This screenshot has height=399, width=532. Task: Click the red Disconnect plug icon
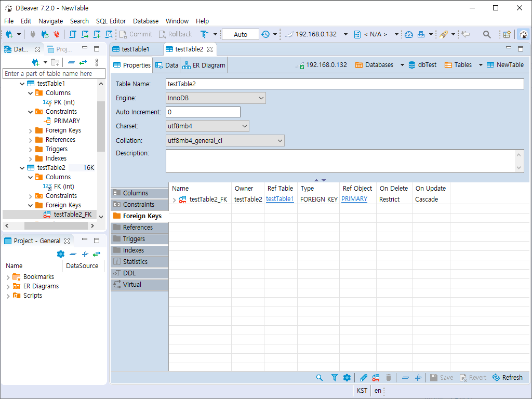tap(57, 34)
